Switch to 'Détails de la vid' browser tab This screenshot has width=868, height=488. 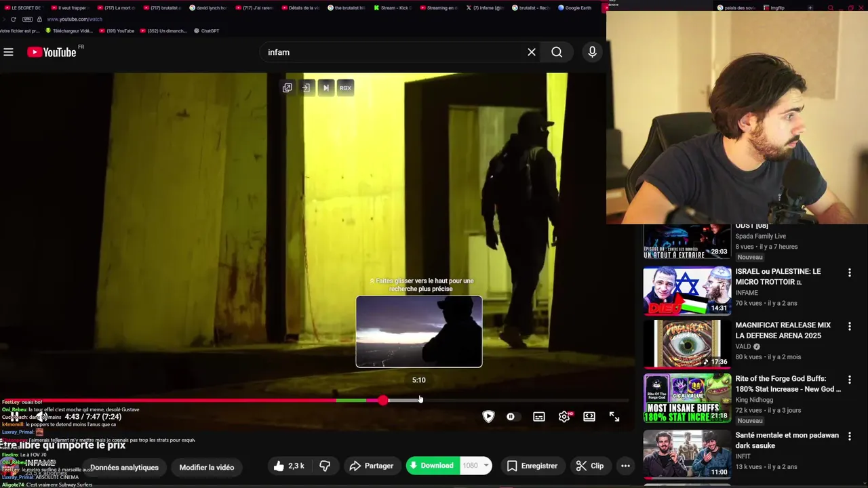(x=300, y=8)
